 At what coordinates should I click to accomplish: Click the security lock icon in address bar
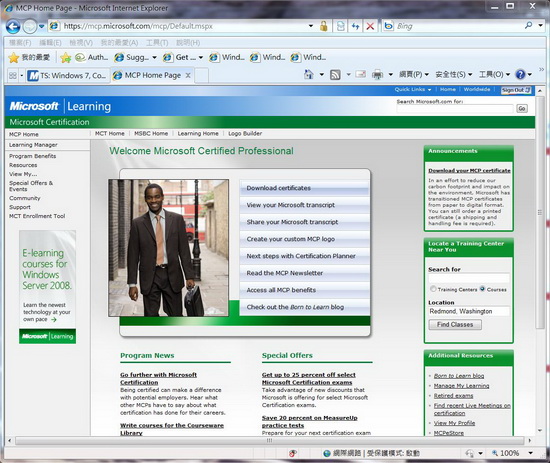[323, 26]
